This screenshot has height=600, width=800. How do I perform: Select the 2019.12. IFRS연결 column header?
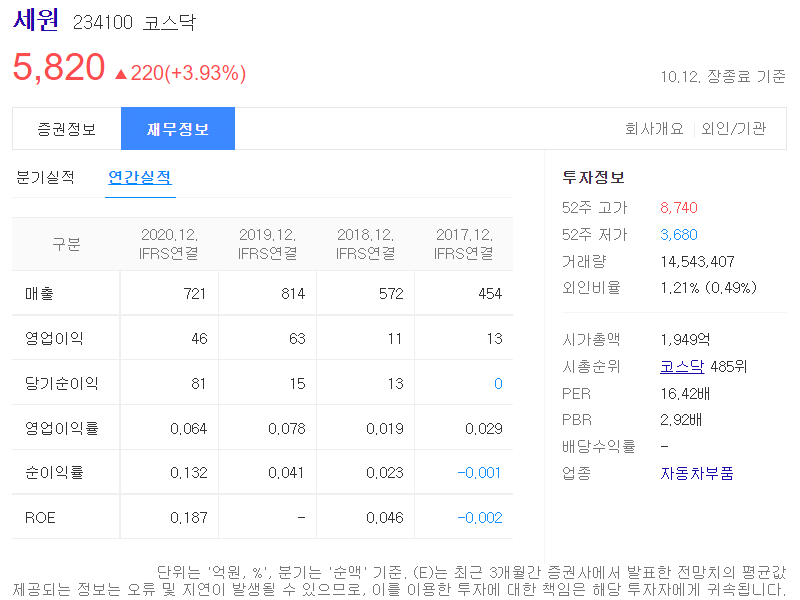click(267, 244)
